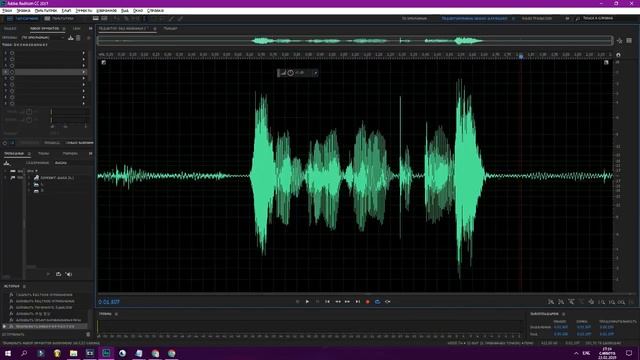
Task: Toggle power for highlighted effects slot 4
Action: click(12, 72)
